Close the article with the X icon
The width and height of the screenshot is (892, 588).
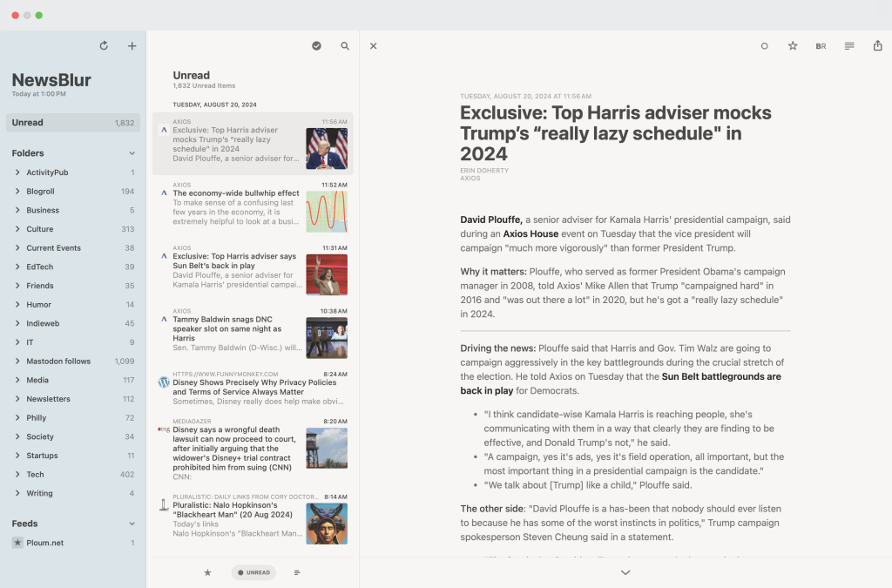click(x=373, y=46)
